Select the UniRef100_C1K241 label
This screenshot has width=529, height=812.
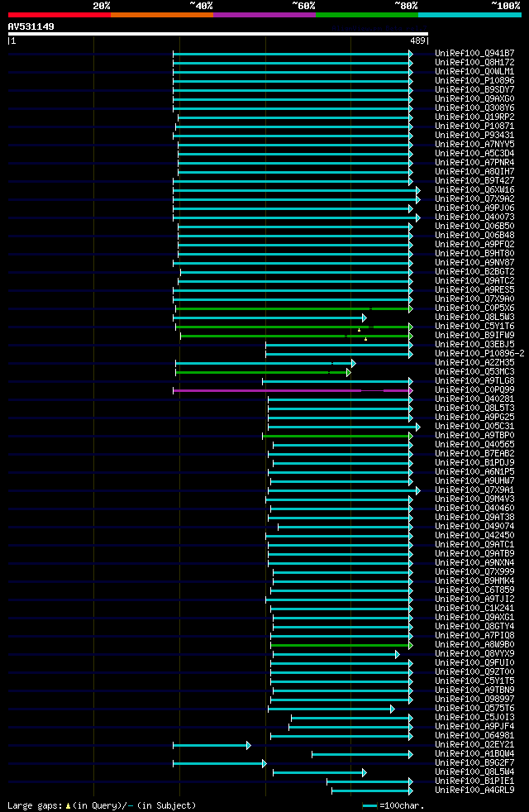pos(474,608)
